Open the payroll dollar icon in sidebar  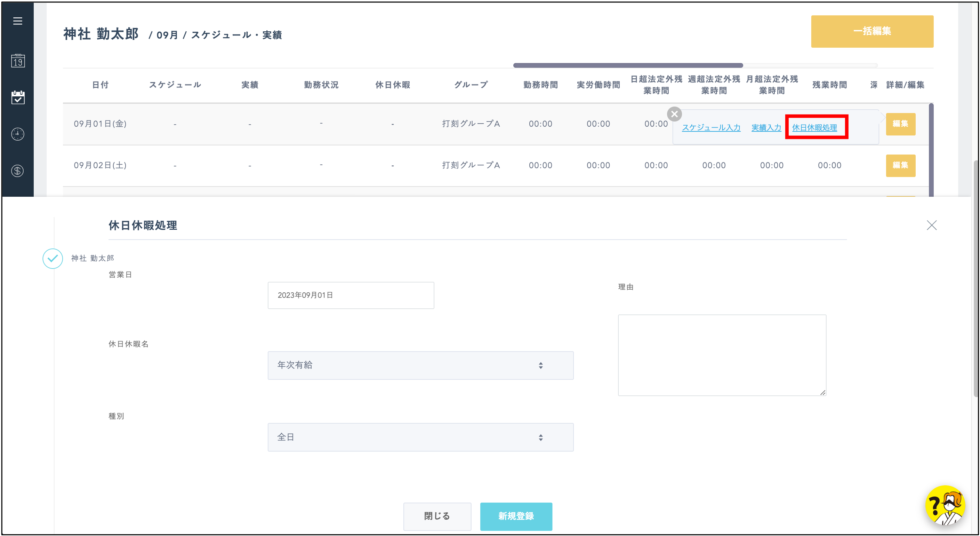pos(17,171)
